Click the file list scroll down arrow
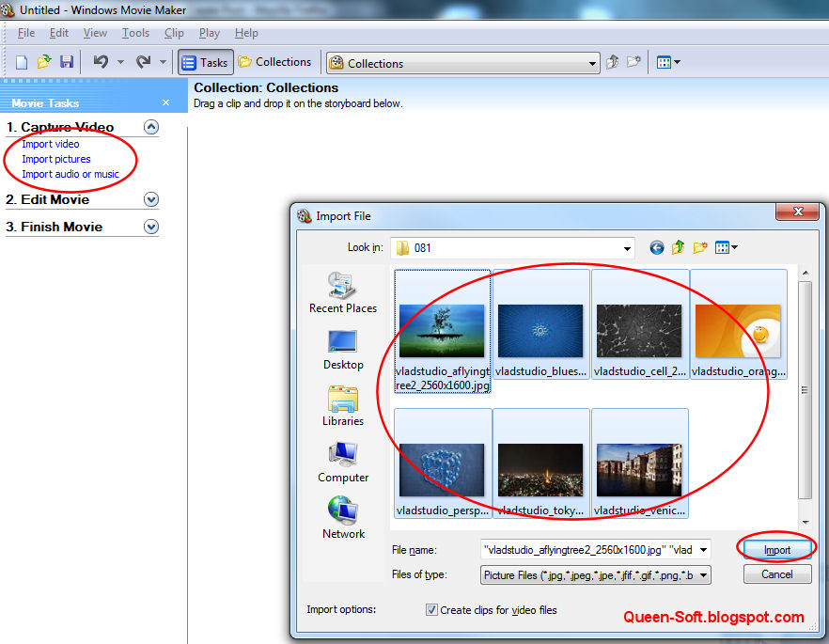The width and height of the screenshot is (829, 644). tap(806, 523)
